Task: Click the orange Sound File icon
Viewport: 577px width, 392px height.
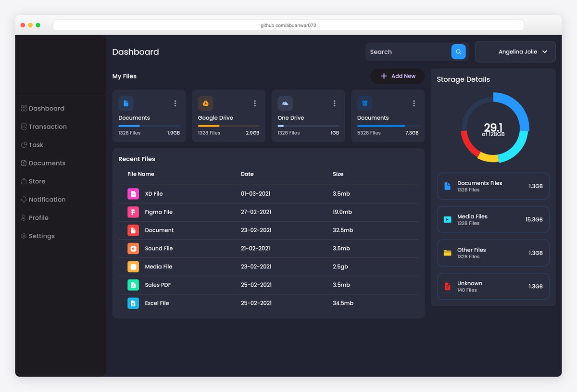Action: click(x=133, y=249)
